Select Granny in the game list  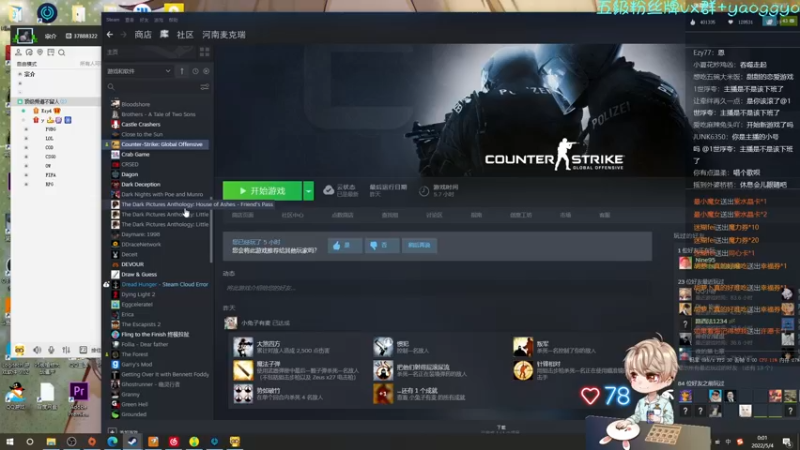130,394
